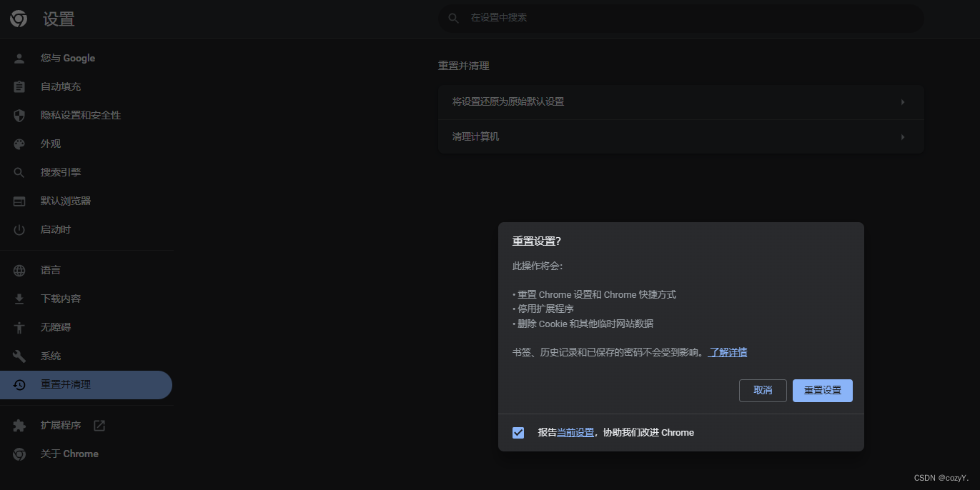The image size is (980, 490).
Task: Click the download icon for 下载内容
Action: point(19,299)
